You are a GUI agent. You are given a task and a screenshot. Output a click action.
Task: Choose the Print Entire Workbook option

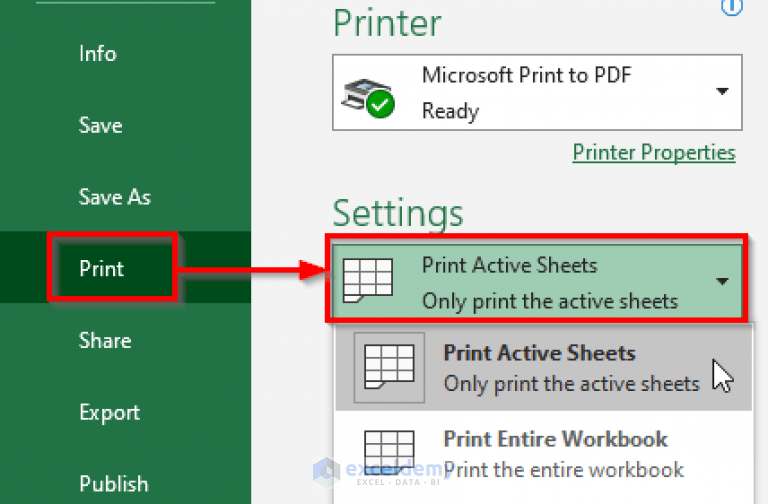(543, 453)
